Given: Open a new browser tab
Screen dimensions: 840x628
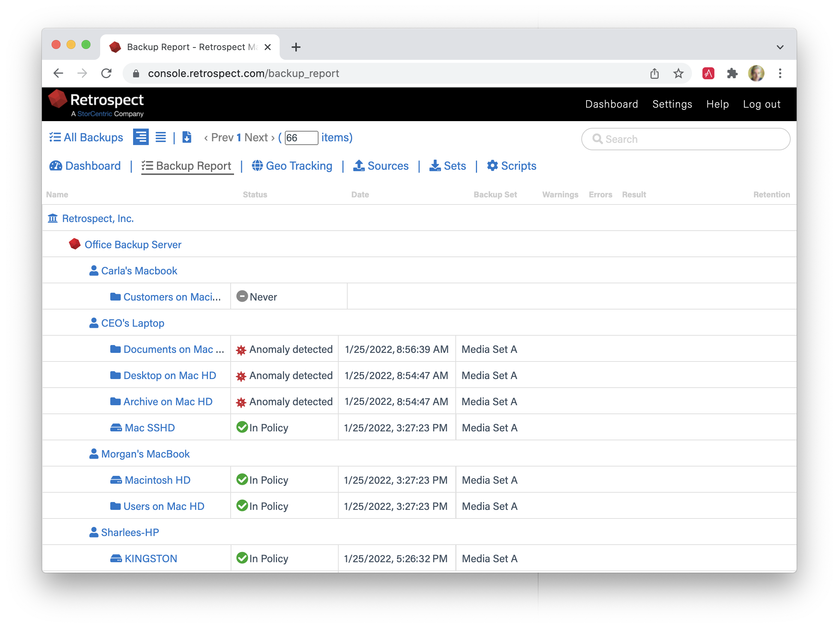Looking at the screenshot, I should click(x=296, y=47).
